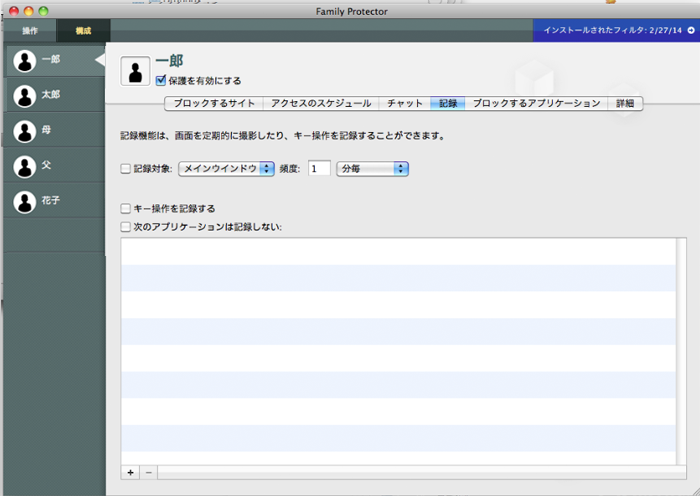Open the メインウインドウ dropdown

pyautogui.click(x=226, y=169)
